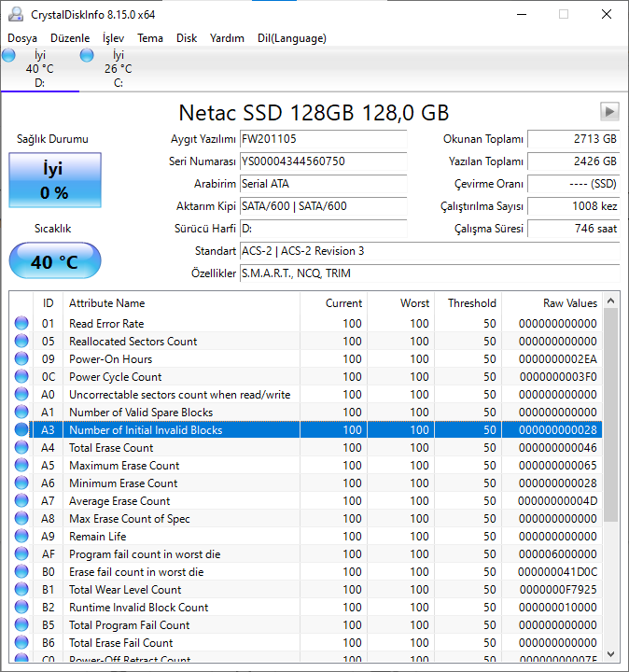Click the Sürücü Harfi field D:
The width and height of the screenshot is (629, 672).
(324, 229)
